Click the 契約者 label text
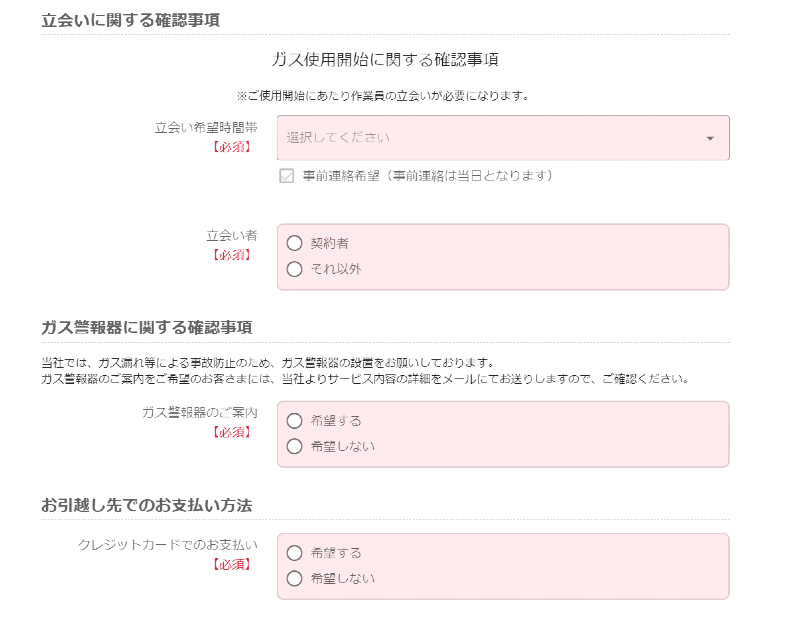This screenshot has height=620, width=800. click(x=330, y=243)
